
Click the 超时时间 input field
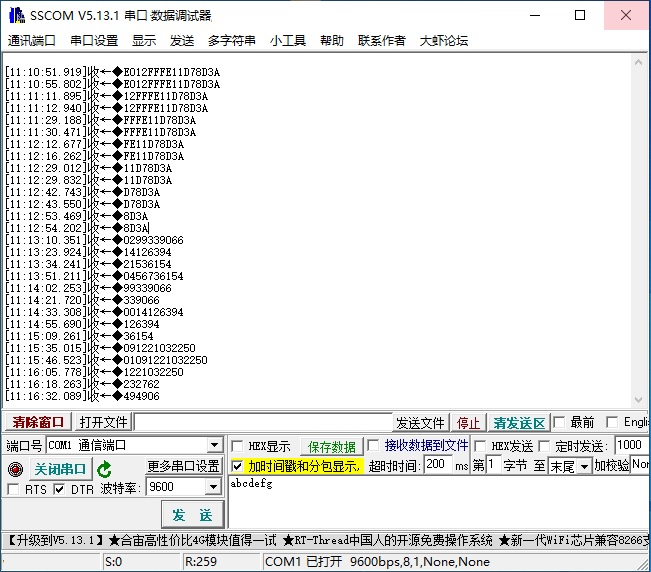(x=437, y=466)
